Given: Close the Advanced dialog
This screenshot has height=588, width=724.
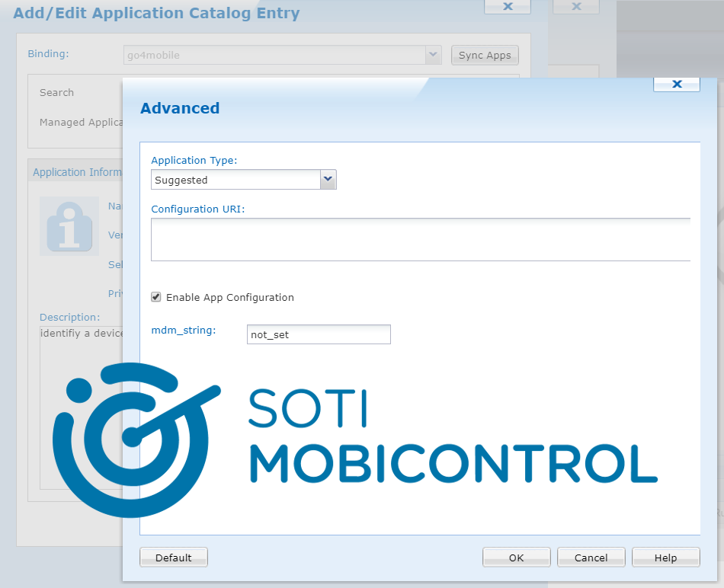Looking at the screenshot, I should (x=677, y=84).
